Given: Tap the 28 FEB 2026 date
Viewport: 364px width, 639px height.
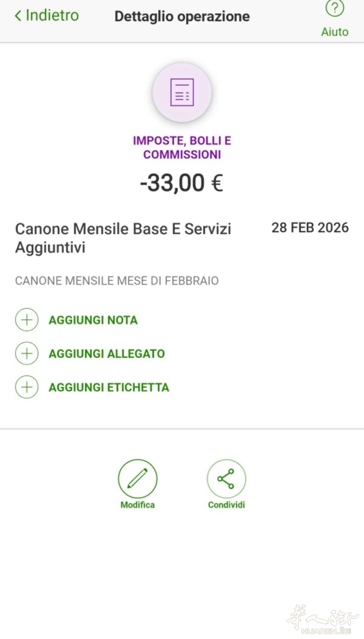Looking at the screenshot, I should click(x=310, y=228).
